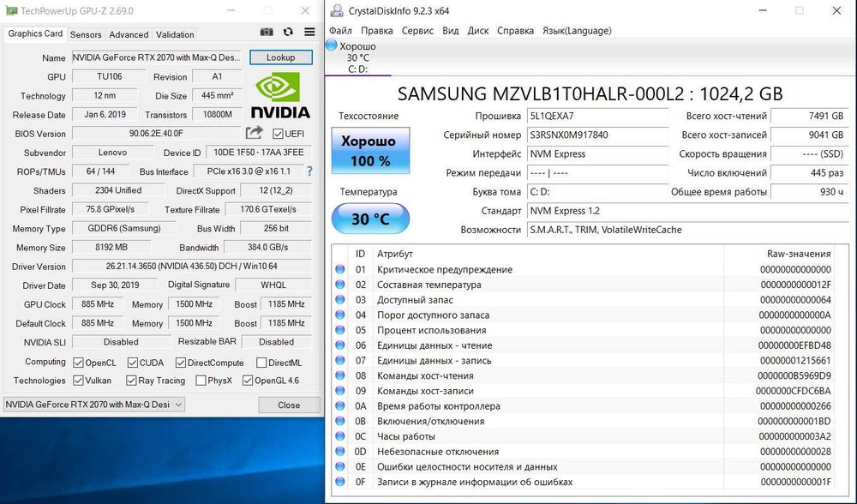The width and height of the screenshot is (857, 504).
Task: Enable the DirectML checkbox
Action: pos(261,363)
